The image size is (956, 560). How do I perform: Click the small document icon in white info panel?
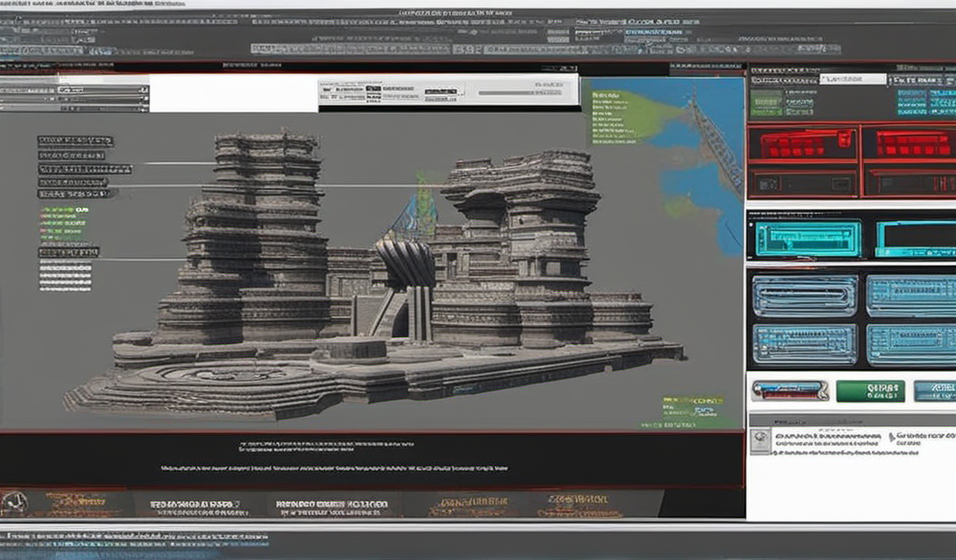click(761, 441)
